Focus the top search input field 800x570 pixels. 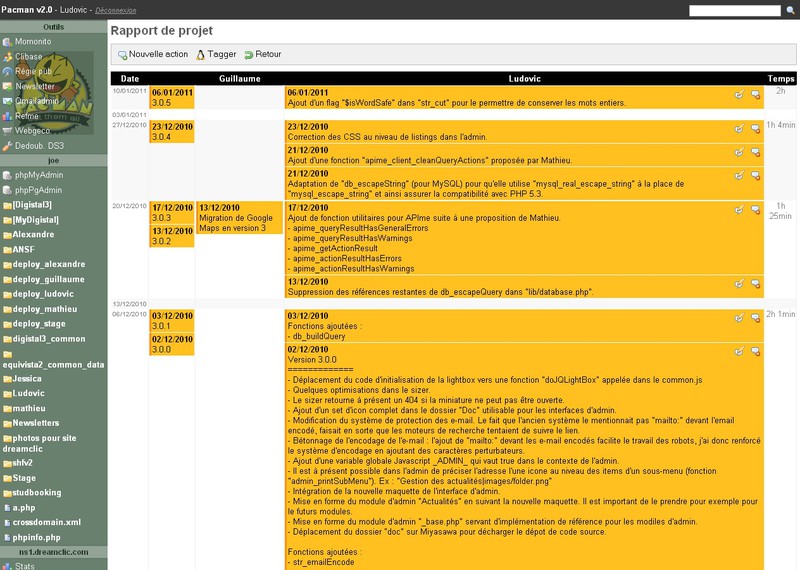tap(735, 10)
